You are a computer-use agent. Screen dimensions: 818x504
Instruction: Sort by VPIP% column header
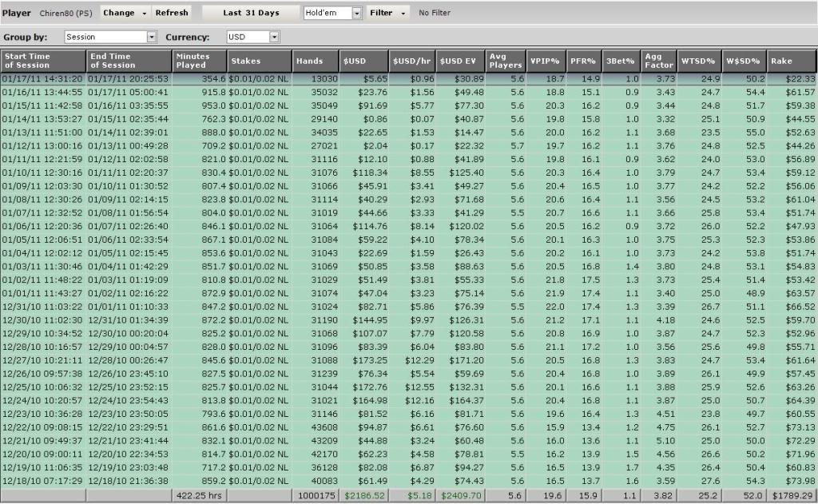coord(546,61)
